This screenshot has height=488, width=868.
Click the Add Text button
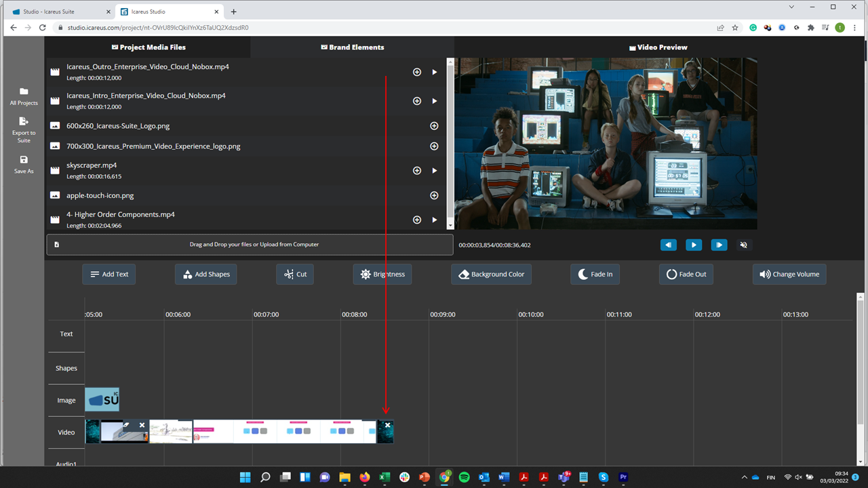pos(109,274)
